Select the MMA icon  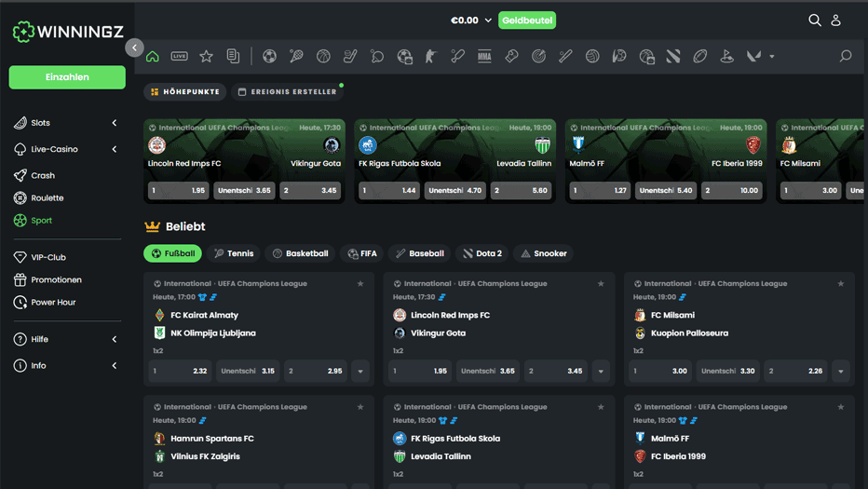point(484,56)
